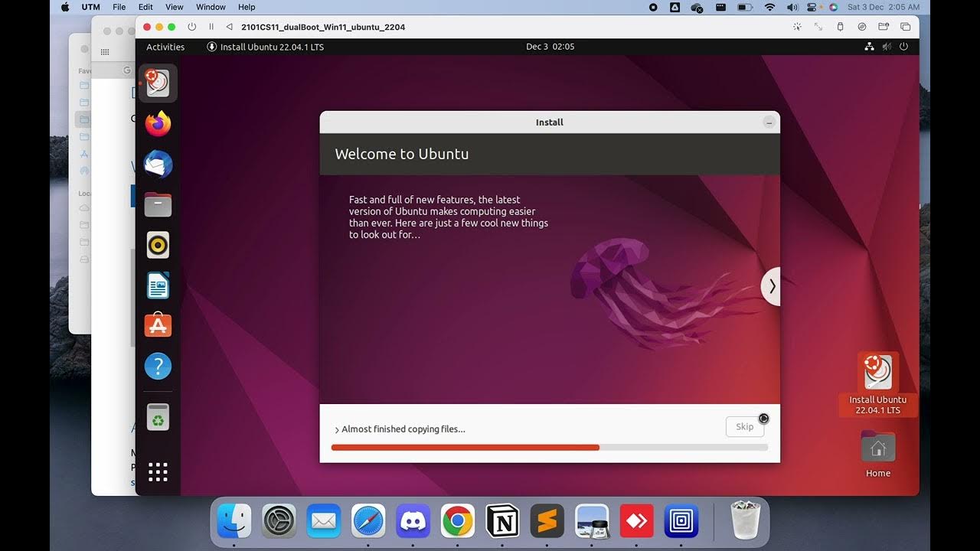Open shared folder icon in UTM toolbar
980x551 pixels.
click(x=884, y=27)
